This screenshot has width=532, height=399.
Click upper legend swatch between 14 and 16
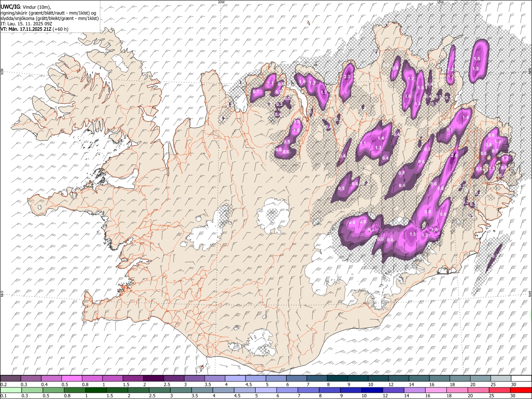(x=419, y=378)
